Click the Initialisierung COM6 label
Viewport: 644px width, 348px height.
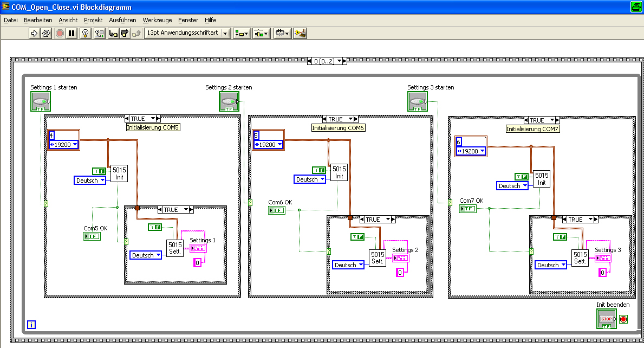(337, 128)
